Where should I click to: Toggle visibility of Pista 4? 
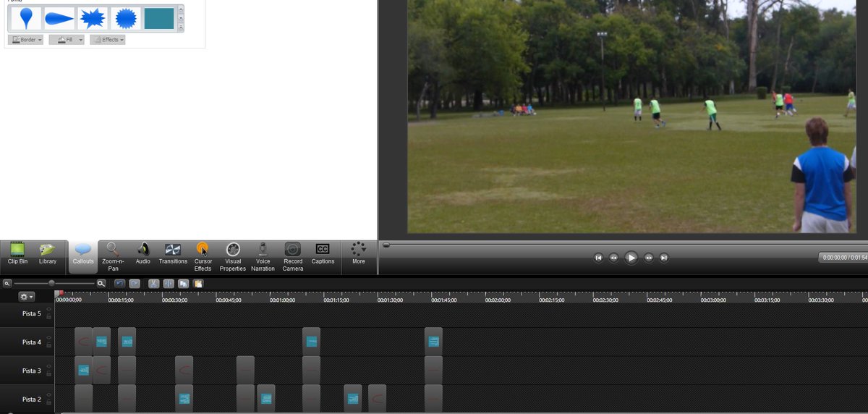pyautogui.click(x=48, y=337)
